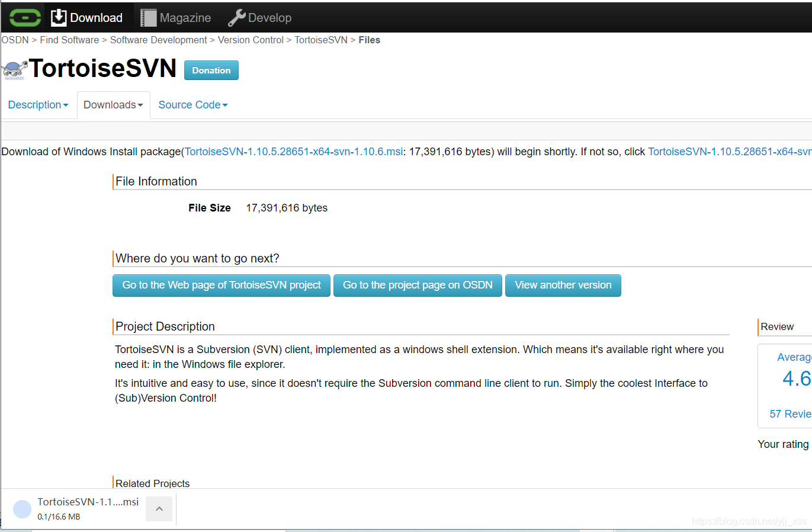This screenshot has height=532, width=812.
Task: Go to the project page on OSDN
Action: [418, 286]
